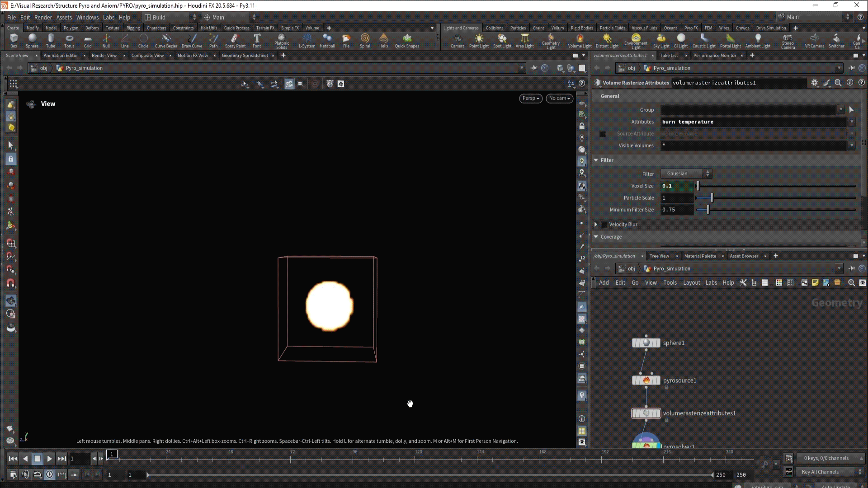Image resolution: width=868 pixels, height=488 pixels.
Task: Open the Persp viewport menu
Action: pos(530,98)
